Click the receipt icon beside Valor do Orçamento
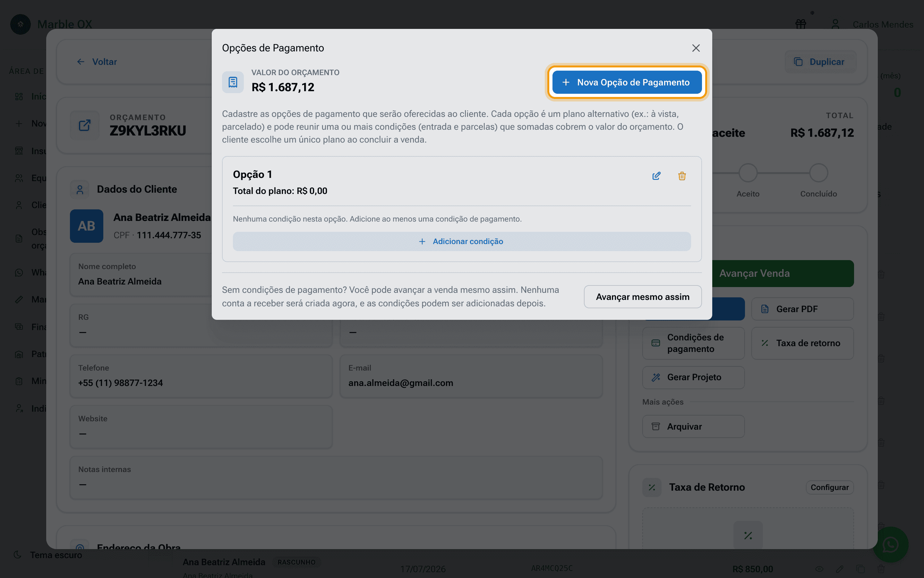The width and height of the screenshot is (924, 578). pos(233,82)
